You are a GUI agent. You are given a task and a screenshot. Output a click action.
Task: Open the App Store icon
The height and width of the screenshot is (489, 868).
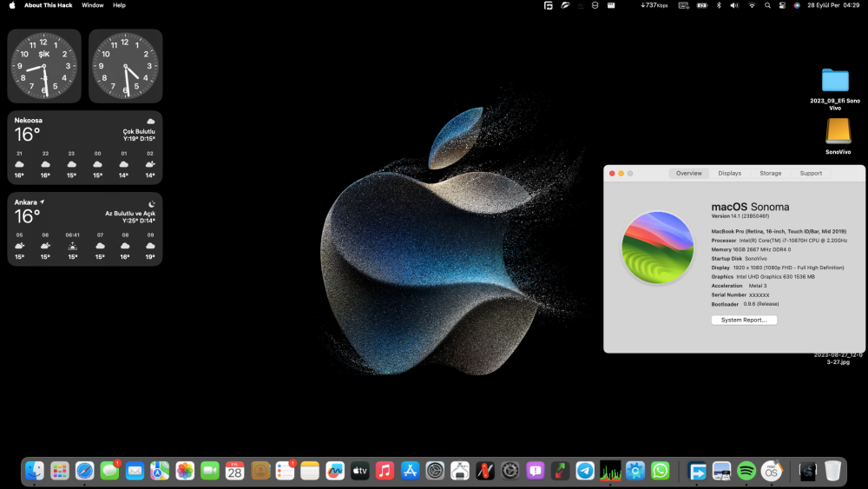click(411, 471)
